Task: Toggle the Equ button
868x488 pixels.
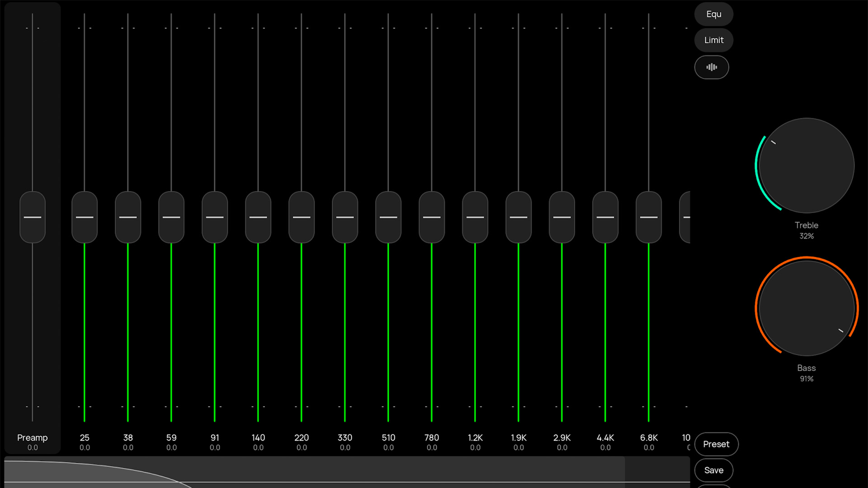Action: point(713,14)
